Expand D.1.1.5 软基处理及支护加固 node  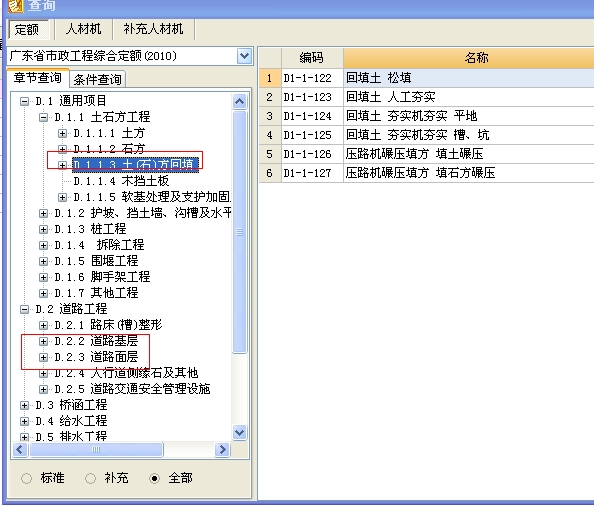pyautogui.click(x=63, y=197)
